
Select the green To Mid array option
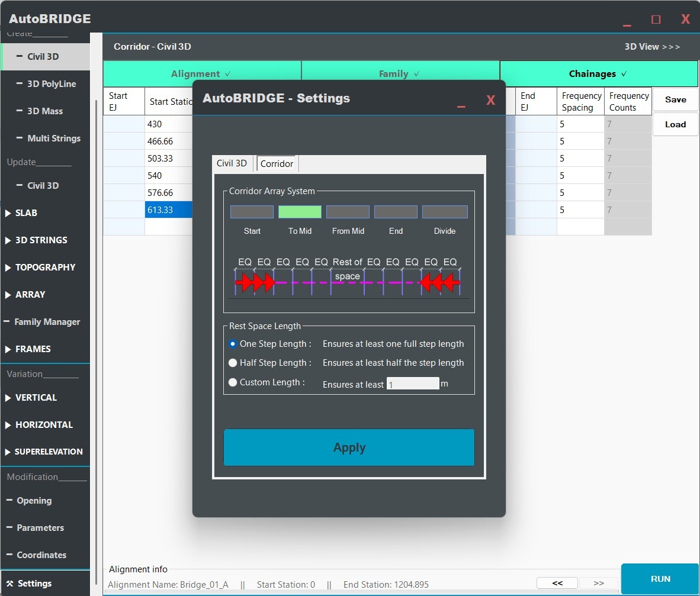coord(300,212)
